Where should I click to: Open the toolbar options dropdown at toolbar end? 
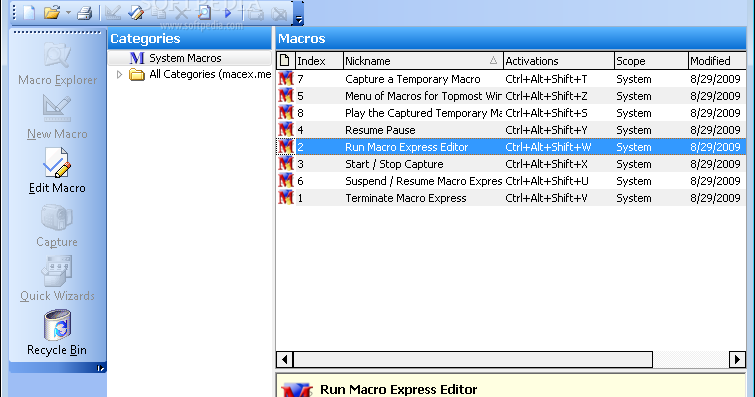[x=299, y=13]
